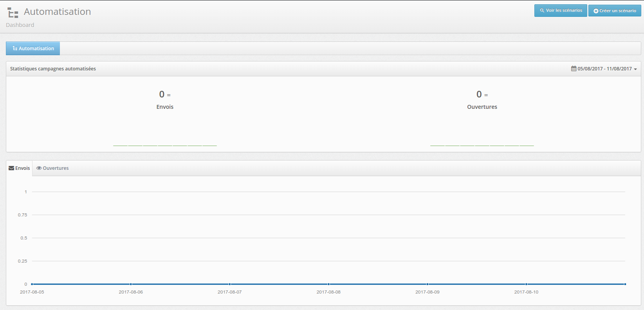Click the Automatisation header tree icon
Screen dimensions: 644x310
(x=13, y=13)
